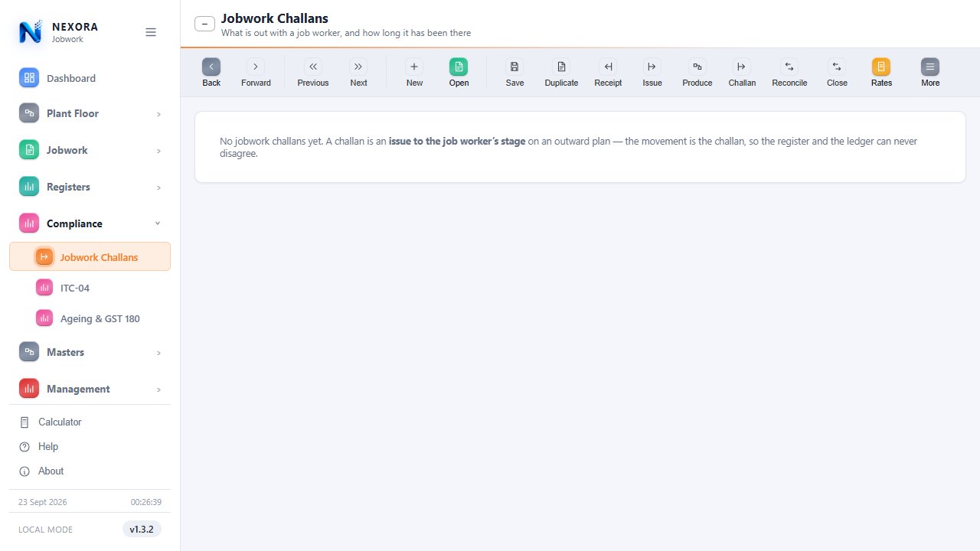Viewport: 980px width, 551px height.
Task: Click the Forward arrow icon
Action: (256, 67)
